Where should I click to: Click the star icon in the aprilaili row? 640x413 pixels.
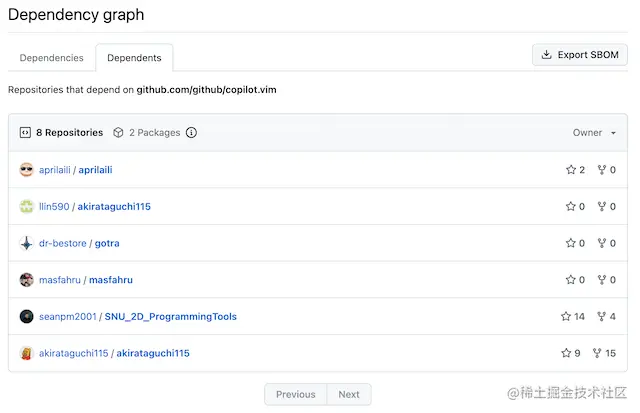(571, 170)
